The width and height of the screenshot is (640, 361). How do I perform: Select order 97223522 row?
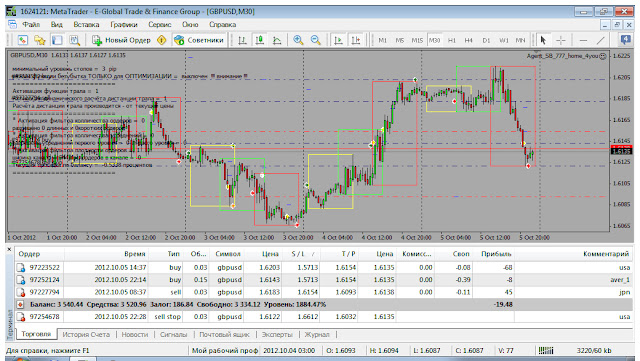324,267
